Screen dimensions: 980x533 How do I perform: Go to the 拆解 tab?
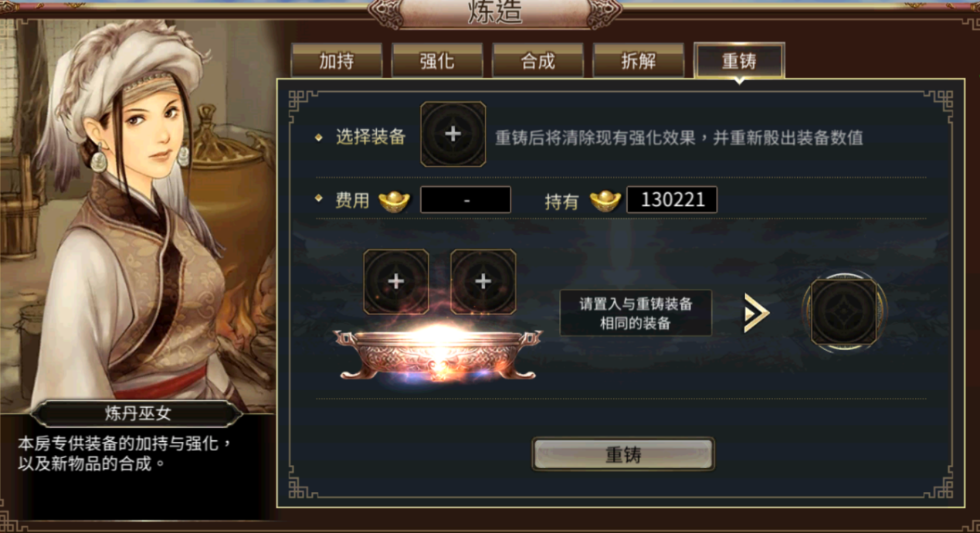point(639,61)
